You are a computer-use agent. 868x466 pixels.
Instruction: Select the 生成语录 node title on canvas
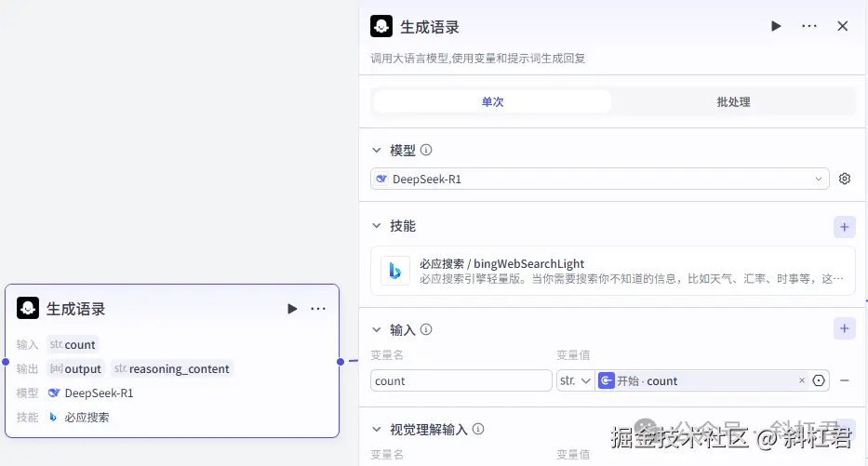76,309
